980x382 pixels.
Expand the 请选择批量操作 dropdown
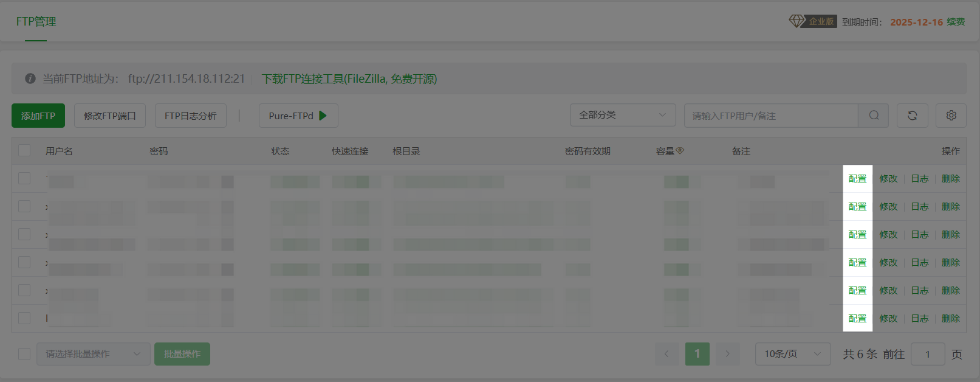coord(93,354)
